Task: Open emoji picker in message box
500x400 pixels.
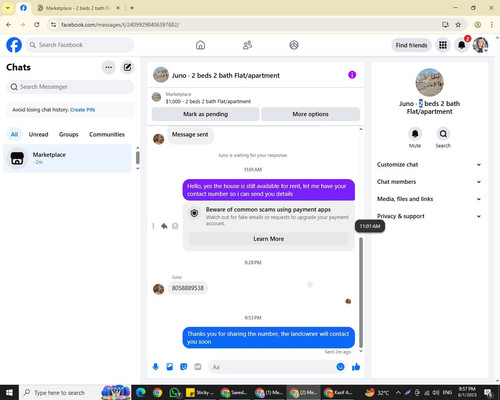Action: point(340,367)
